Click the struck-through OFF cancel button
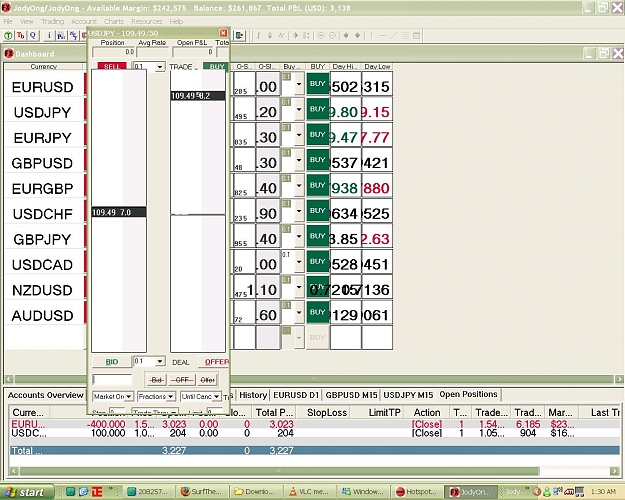The height and width of the screenshot is (500, 625). tap(182, 380)
